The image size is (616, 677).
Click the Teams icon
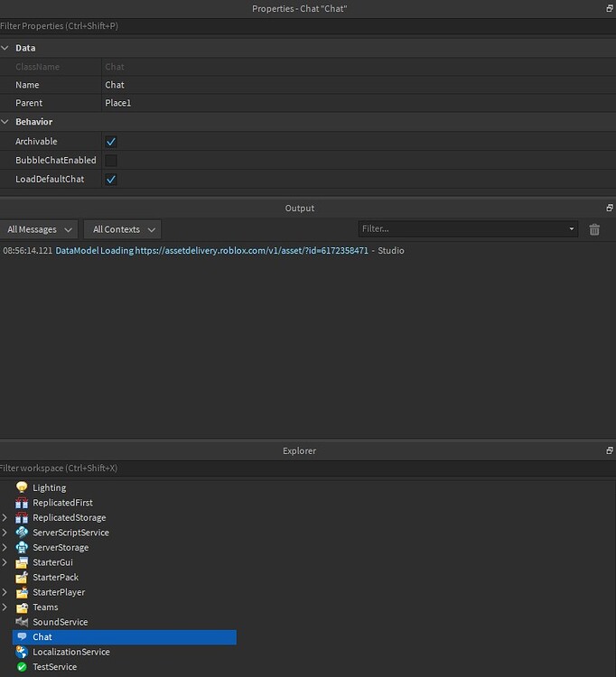22,607
